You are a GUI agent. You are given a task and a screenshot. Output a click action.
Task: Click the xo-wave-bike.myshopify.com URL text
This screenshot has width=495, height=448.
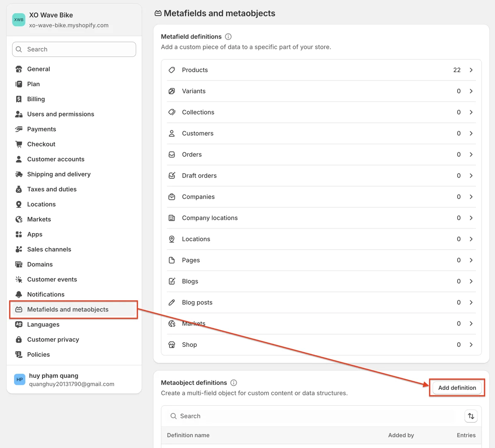pyautogui.click(x=69, y=25)
